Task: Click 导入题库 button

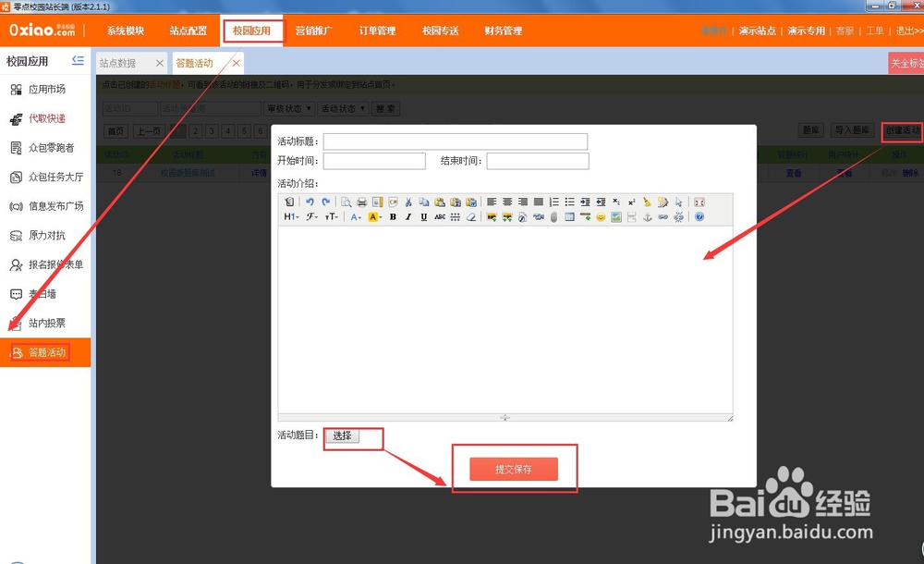Action: coord(852,130)
